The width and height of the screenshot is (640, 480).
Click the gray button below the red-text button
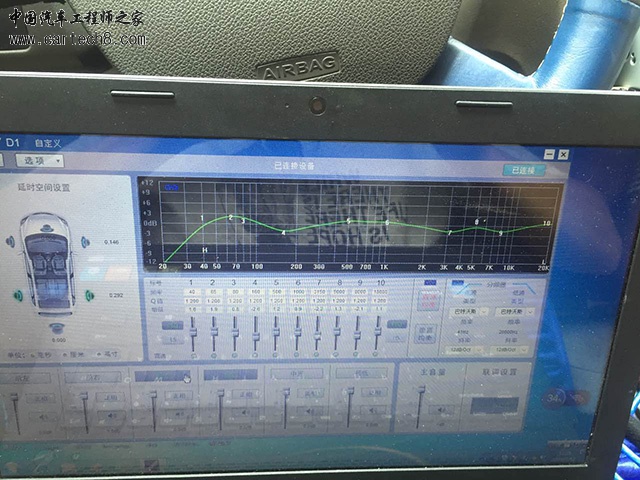point(425,334)
